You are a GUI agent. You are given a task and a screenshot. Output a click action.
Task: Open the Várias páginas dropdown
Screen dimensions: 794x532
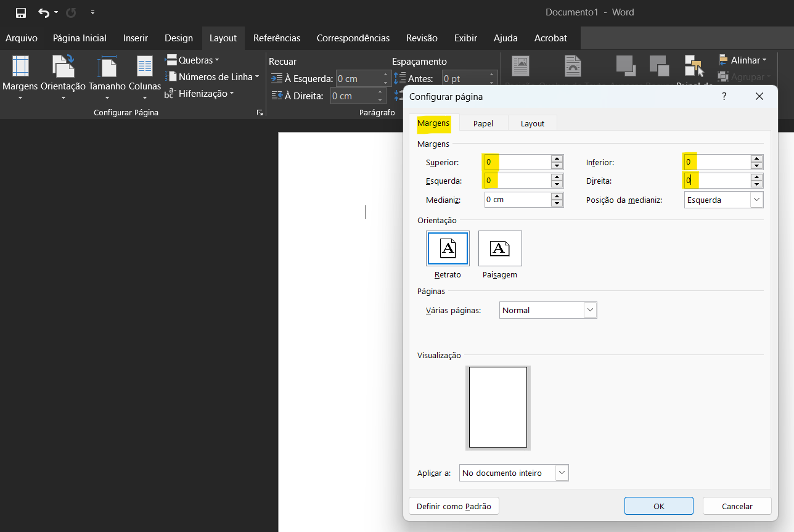coord(590,310)
